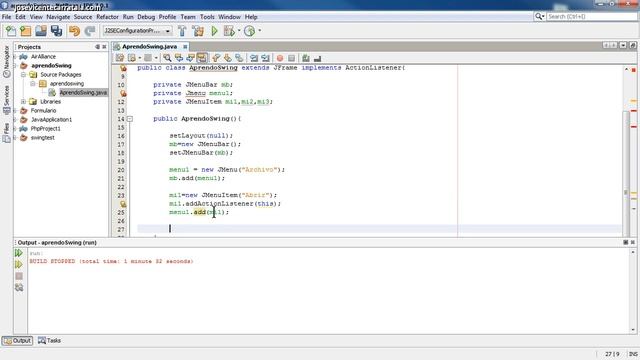Toggle Highlight Search in editor toolbar

point(202,58)
